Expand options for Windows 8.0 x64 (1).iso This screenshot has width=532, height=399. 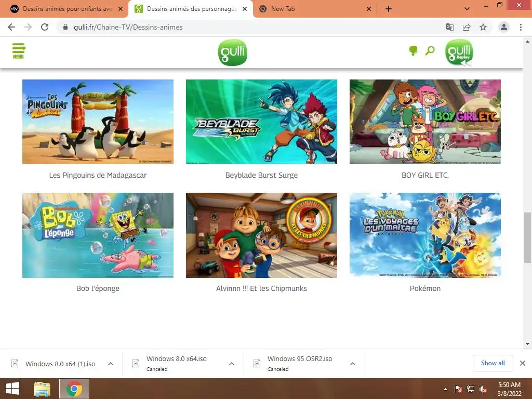pyautogui.click(x=111, y=364)
